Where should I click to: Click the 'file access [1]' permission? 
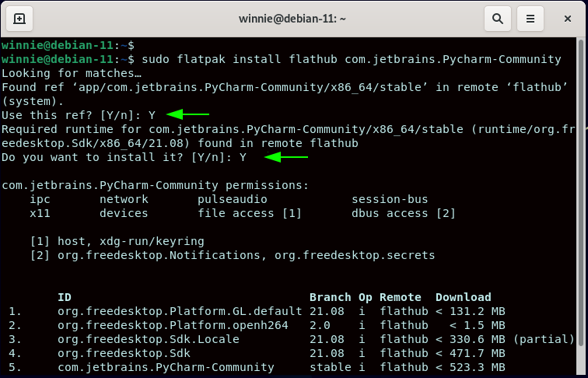click(249, 213)
